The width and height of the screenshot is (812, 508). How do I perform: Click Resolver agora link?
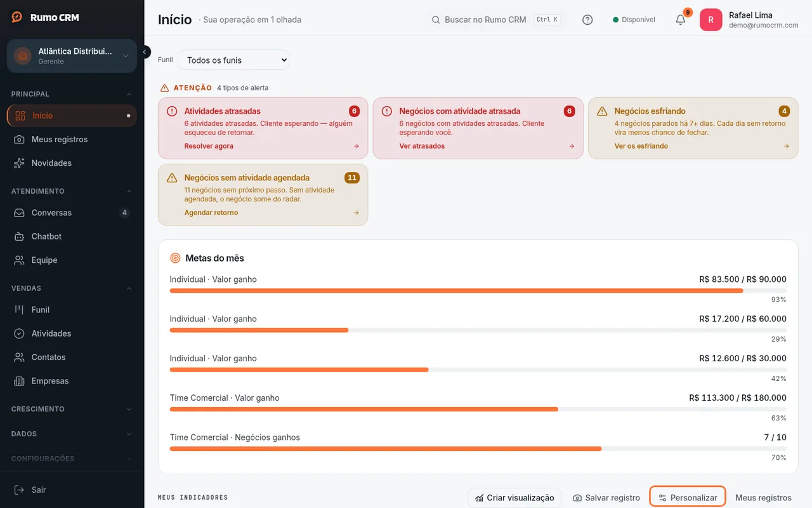209,146
